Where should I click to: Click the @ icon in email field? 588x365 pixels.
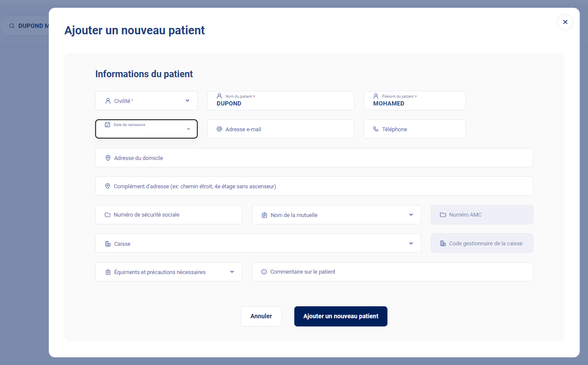pos(219,129)
